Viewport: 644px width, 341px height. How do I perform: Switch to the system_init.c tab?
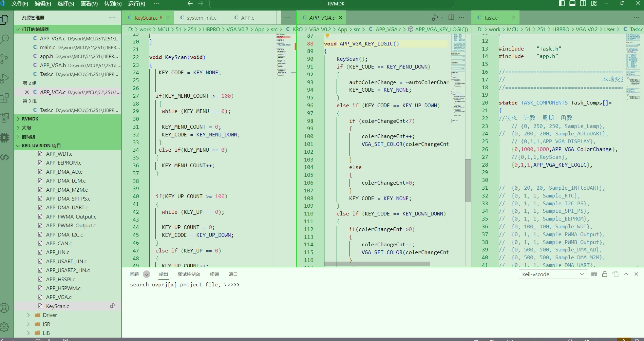[202, 18]
